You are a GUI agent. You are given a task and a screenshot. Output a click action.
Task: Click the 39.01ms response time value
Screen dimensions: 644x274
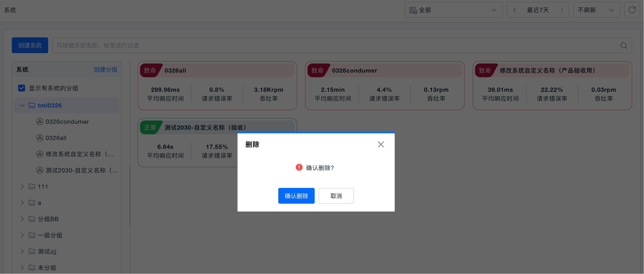pos(500,90)
